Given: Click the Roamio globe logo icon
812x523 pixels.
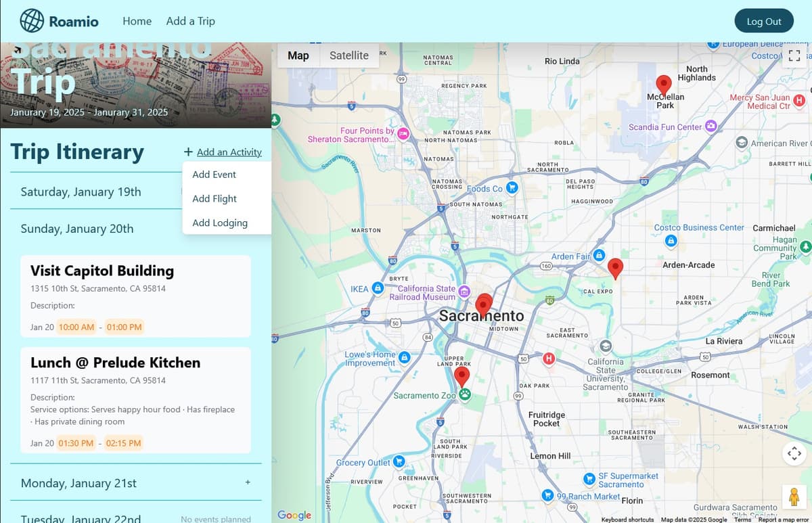Looking at the screenshot, I should [x=31, y=21].
